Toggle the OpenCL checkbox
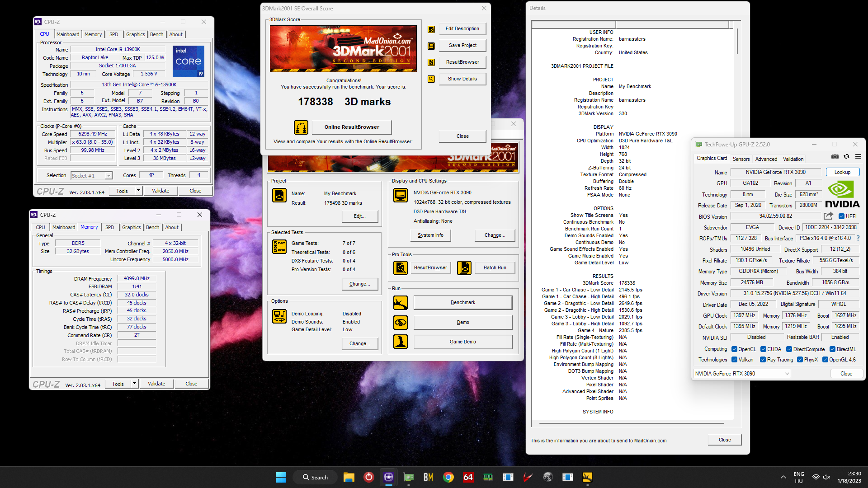868x488 pixels. (x=735, y=349)
